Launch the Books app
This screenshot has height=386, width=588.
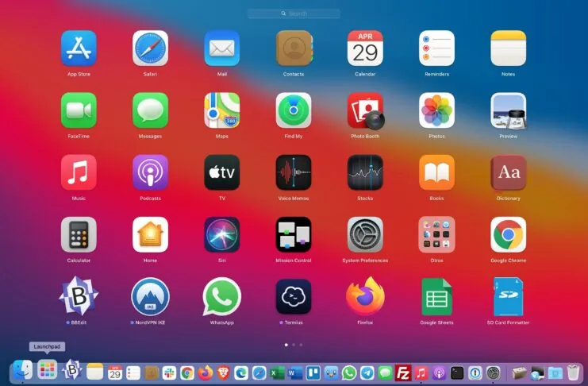pos(437,172)
